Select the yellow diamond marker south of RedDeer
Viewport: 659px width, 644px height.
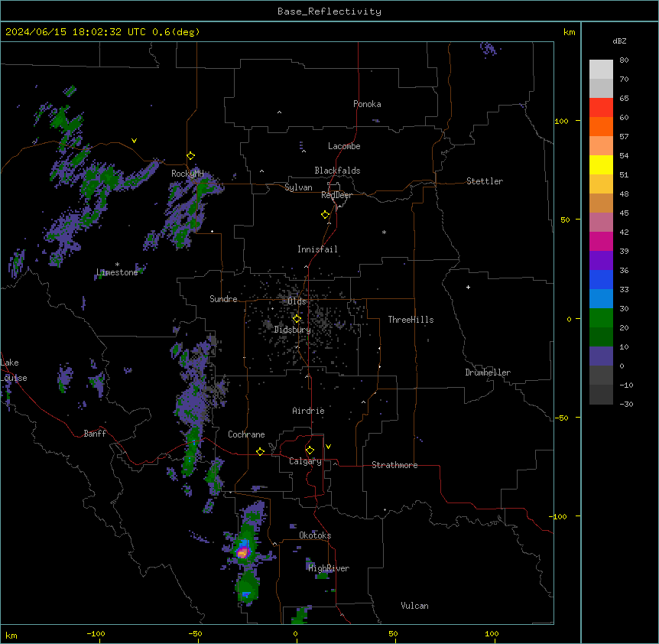tap(326, 215)
